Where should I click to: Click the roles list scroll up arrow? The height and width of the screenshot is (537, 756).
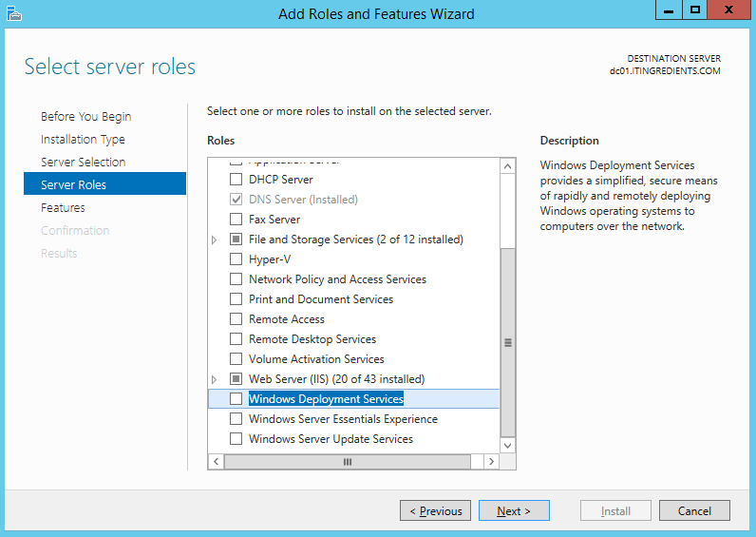tap(507, 167)
